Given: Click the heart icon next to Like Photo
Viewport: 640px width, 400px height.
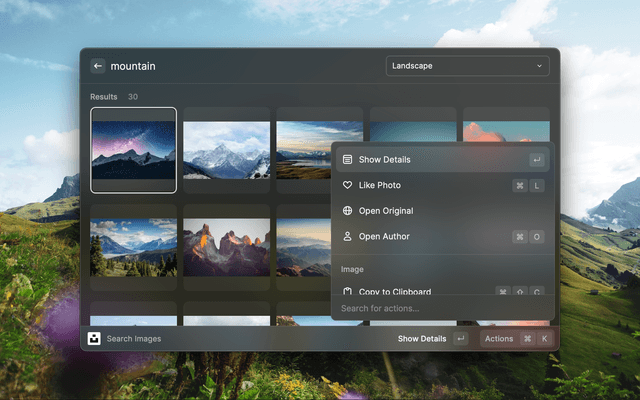Looking at the screenshot, I should [347, 185].
